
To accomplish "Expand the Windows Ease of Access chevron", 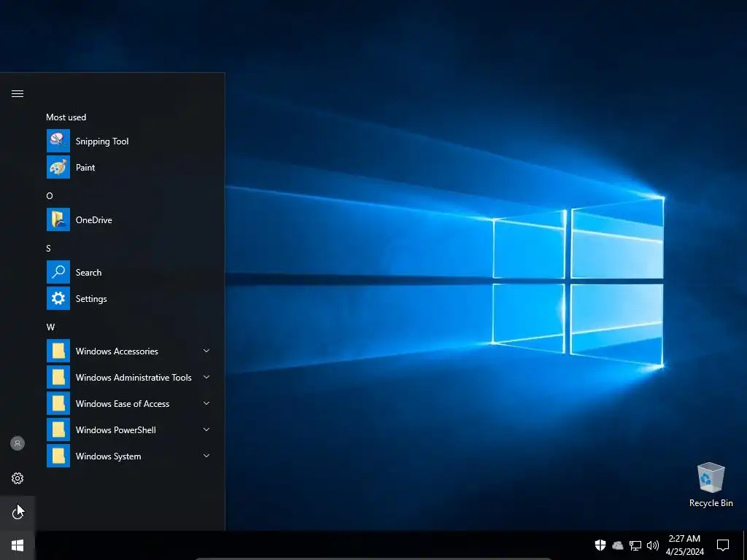I will pyautogui.click(x=206, y=403).
